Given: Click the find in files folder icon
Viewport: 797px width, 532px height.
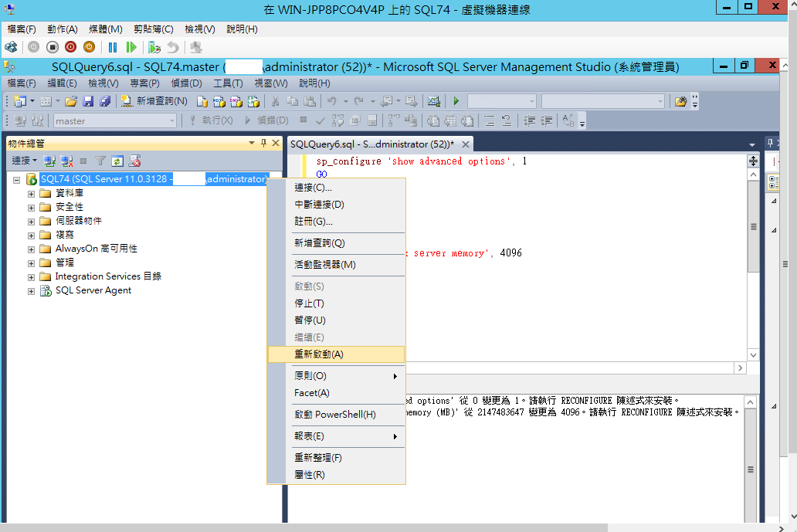Looking at the screenshot, I should [x=680, y=102].
